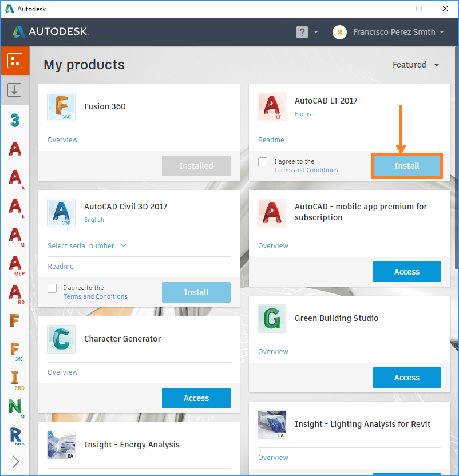459x476 pixels.
Task: Click the My products heading
Action: [84, 64]
